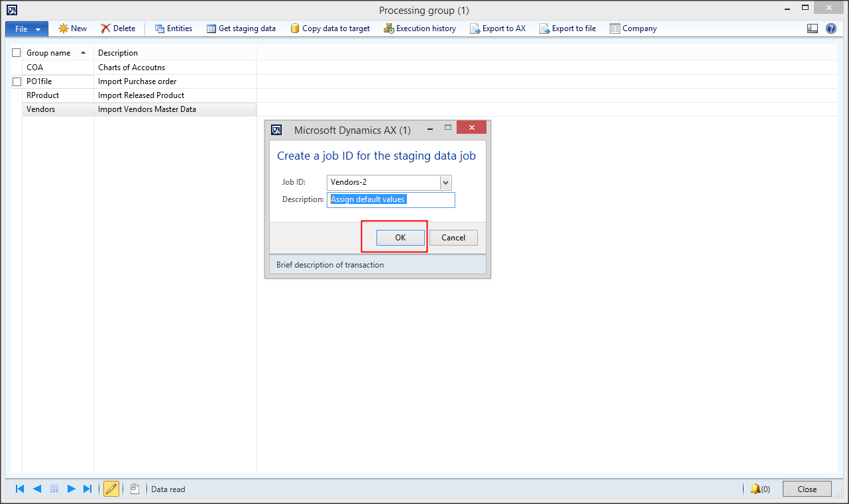Click Copy data to target
Screen dimensions: 849x504
point(330,28)
